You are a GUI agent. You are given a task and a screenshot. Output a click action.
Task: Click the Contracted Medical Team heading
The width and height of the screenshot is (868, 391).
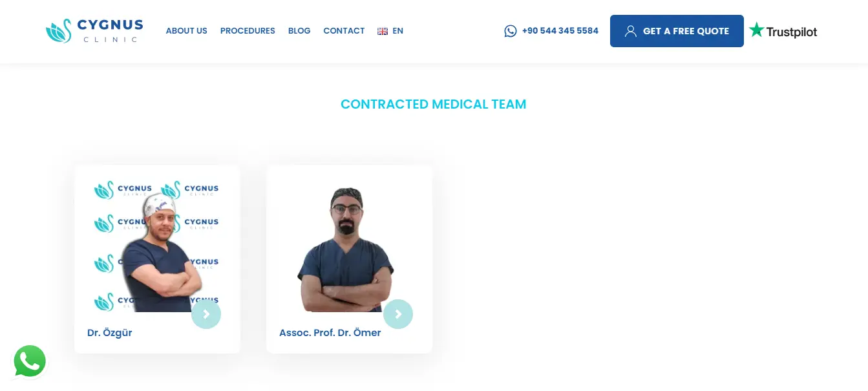[434, 104]
